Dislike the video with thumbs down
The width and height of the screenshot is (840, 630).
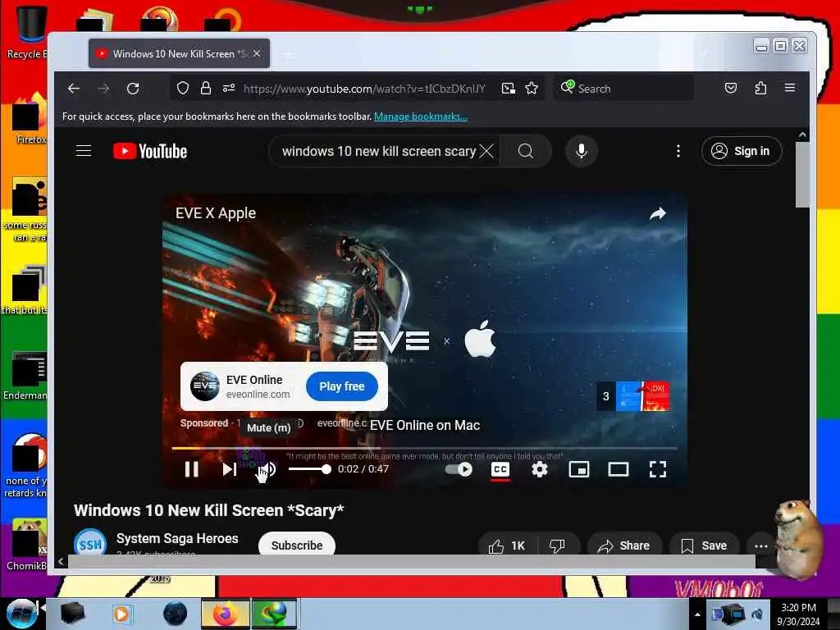coord(557,546)
